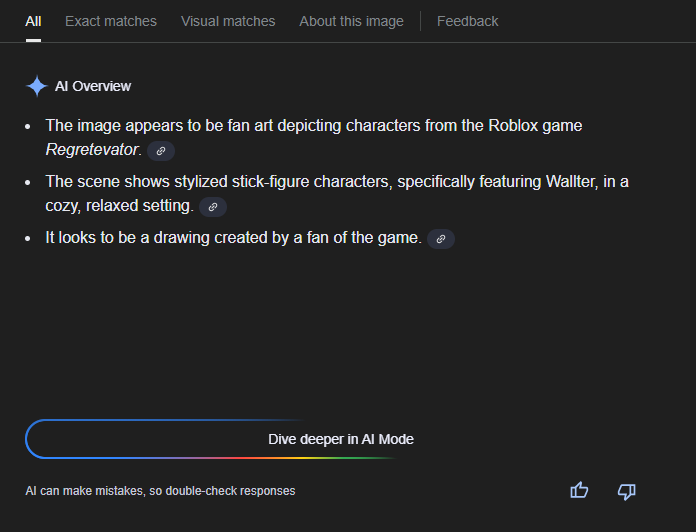Viewport: 696px width, 532px height.
Task: Click the Feedback link
Action: [467, 21]
